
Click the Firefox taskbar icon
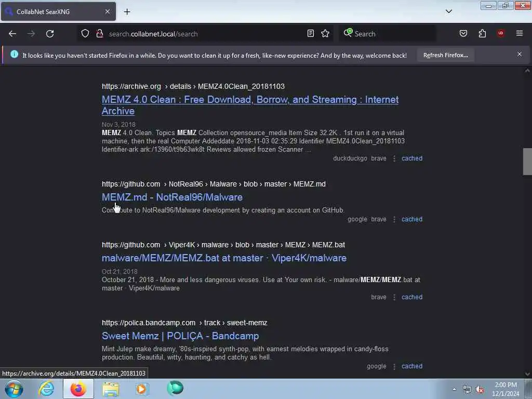(x=78, y=389)
